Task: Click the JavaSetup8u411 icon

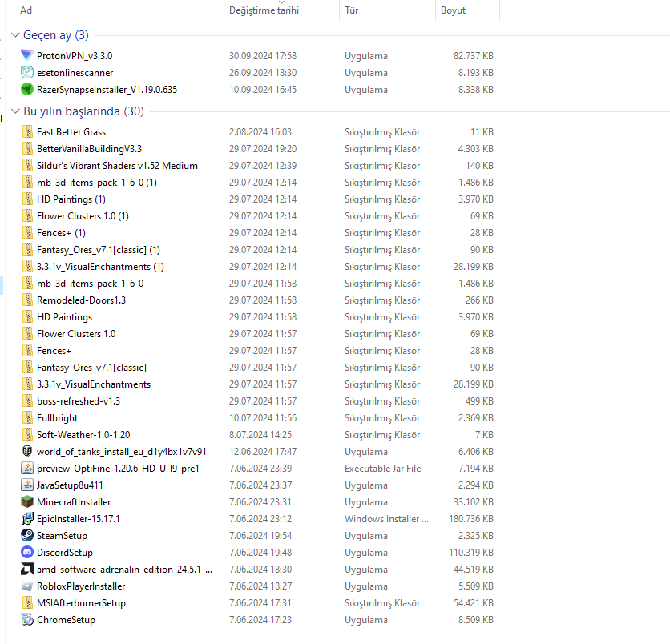Action: click(x=27, y=485)
